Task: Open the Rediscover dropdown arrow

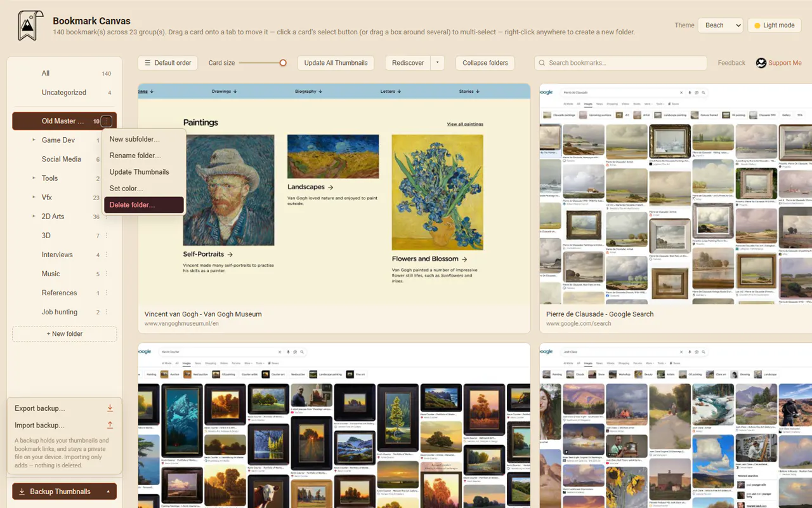Action: tap(437, 63)
